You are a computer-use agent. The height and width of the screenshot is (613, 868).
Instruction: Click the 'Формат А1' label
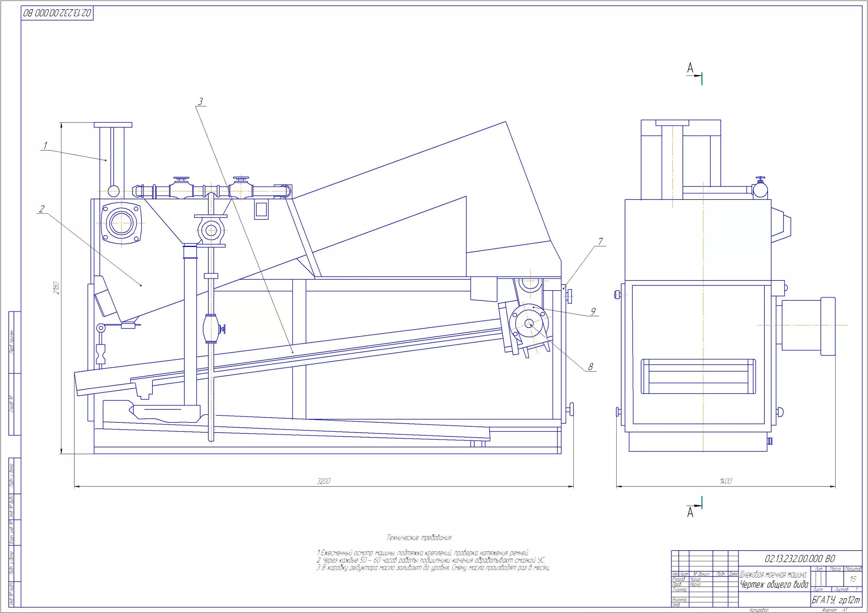point(834,610)
